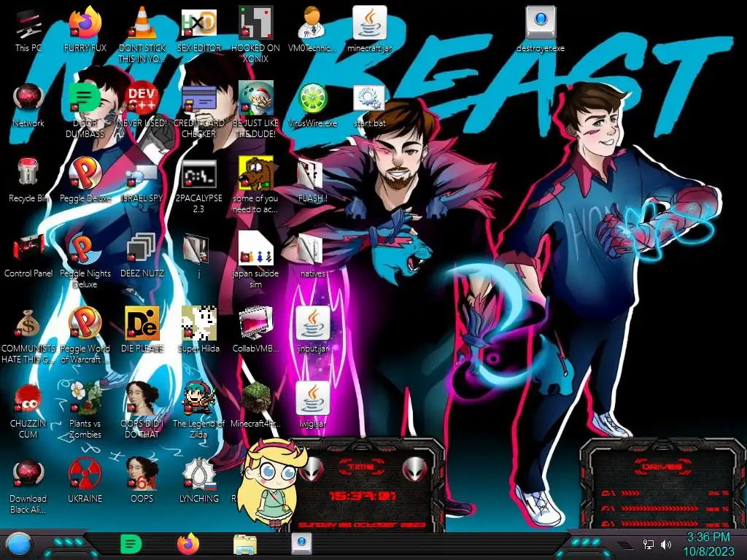Screen dimensions: 747x560
Task: Click the F:\ drive usage bar
Action: coord(665,508)
